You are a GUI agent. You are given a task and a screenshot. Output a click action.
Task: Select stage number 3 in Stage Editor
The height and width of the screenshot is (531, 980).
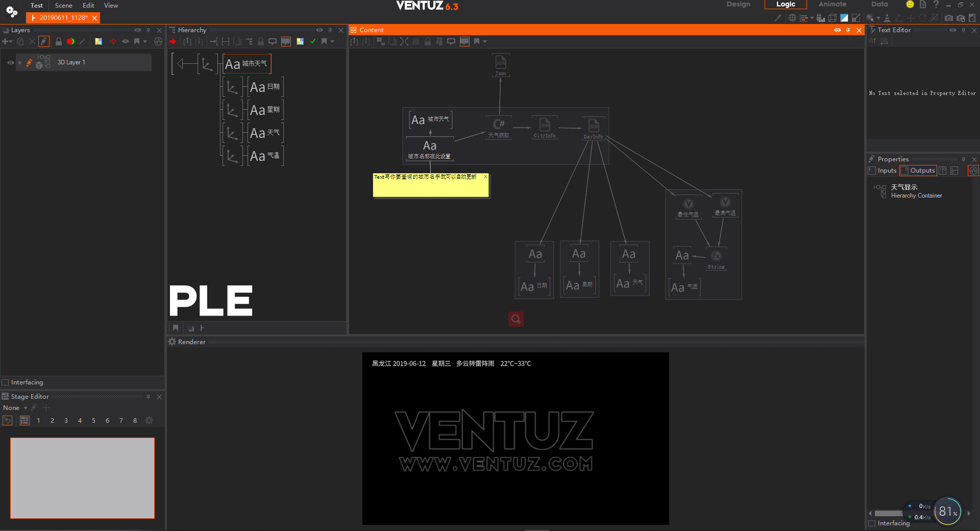point(66,420)
